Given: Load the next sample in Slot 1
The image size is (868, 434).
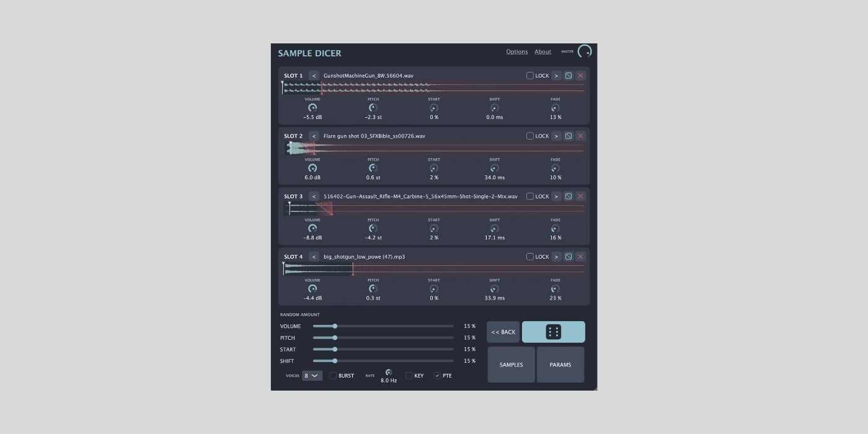Looking at the screenshot, I should [x=556, y=76].
